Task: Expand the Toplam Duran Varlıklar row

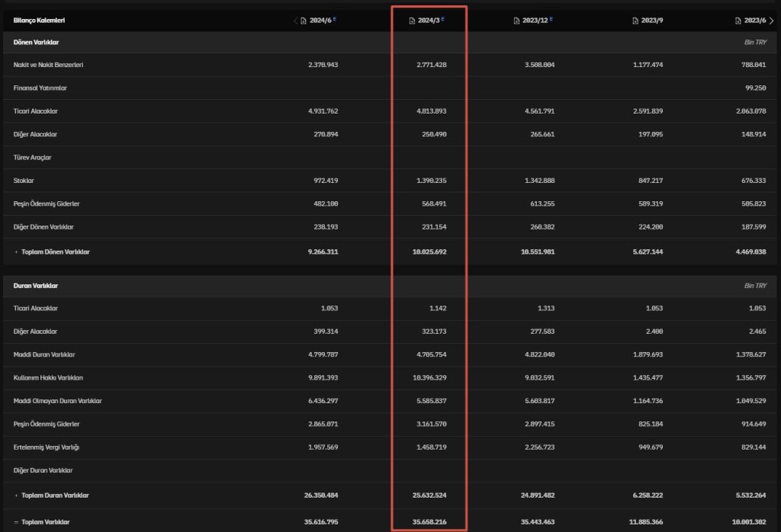Action: coord(16,495)
